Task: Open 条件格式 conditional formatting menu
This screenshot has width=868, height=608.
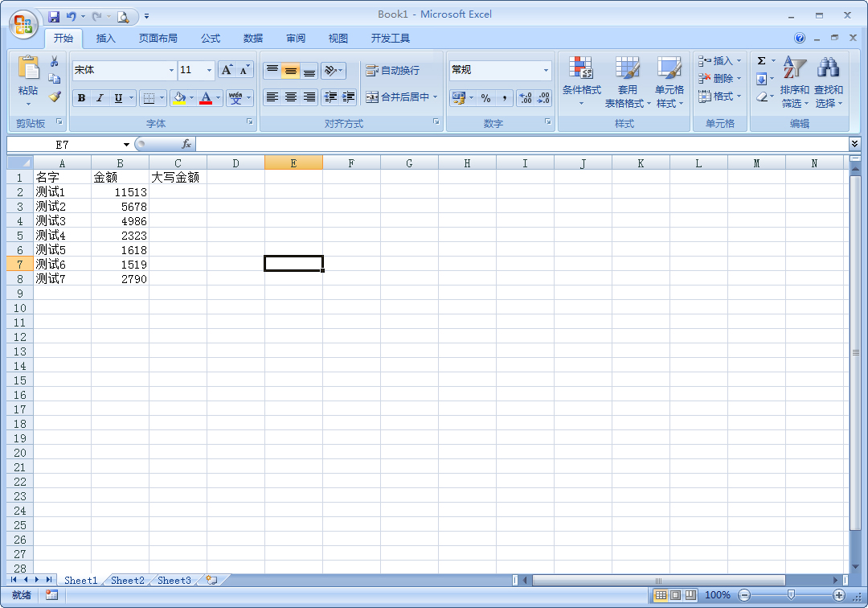Action: coord(581,81)
